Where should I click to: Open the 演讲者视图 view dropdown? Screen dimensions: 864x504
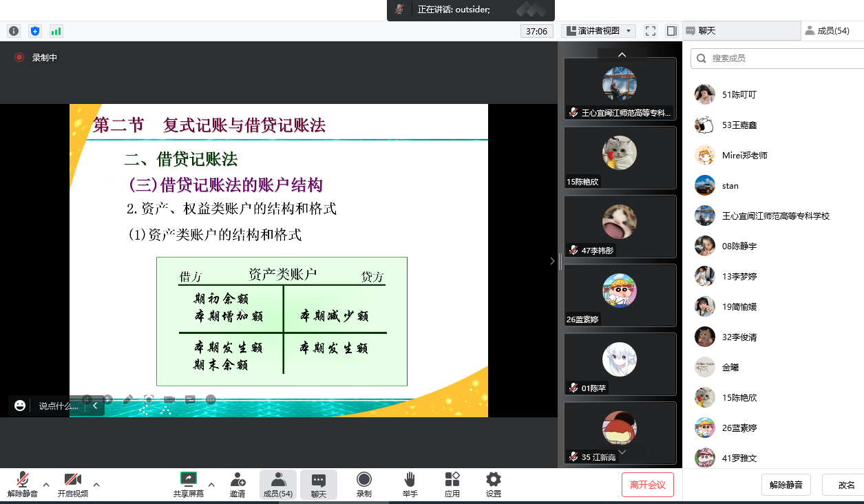pos(598,31)
